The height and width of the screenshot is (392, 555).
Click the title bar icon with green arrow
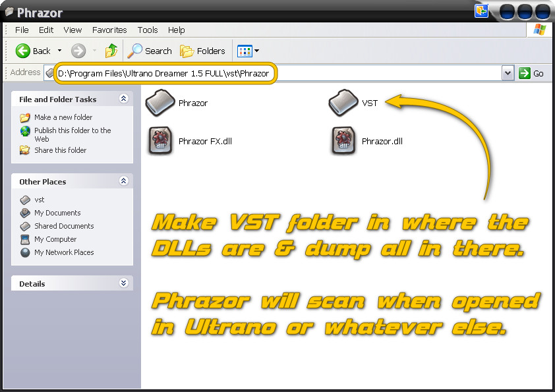tap(481, 11)
